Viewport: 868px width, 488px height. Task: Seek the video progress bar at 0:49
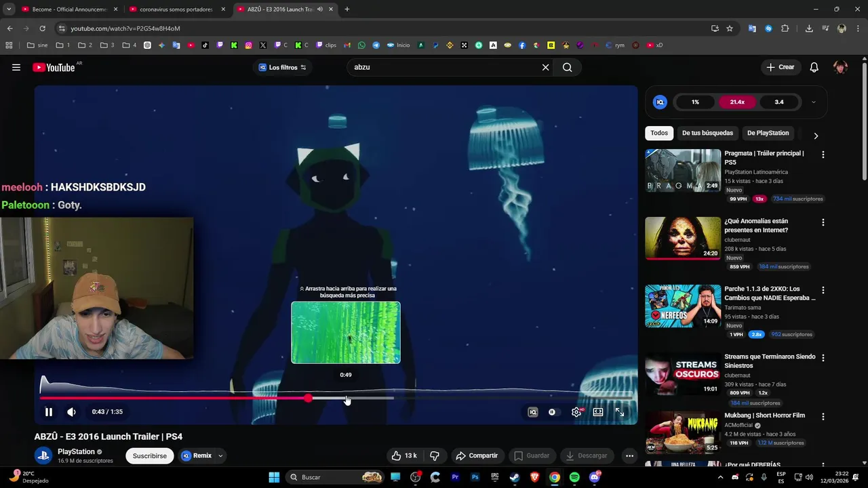(x=347, y=398)
